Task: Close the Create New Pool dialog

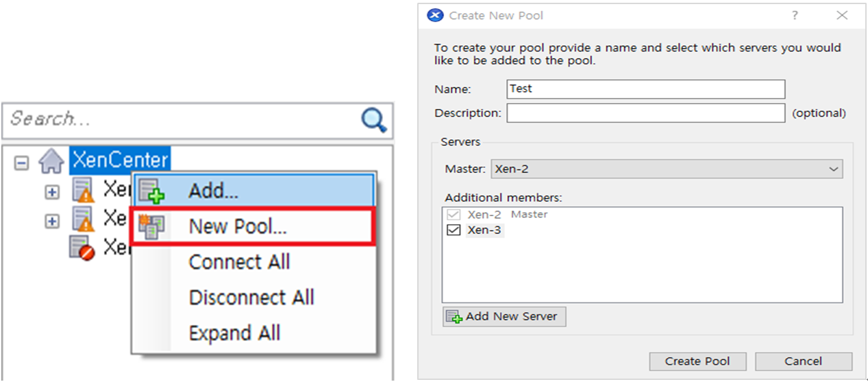Action: 842,15
